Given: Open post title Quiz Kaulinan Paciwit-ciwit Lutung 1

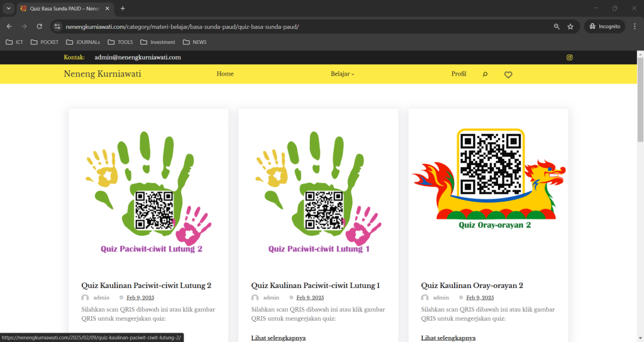Looking at the screenshot, I should 316,285.
